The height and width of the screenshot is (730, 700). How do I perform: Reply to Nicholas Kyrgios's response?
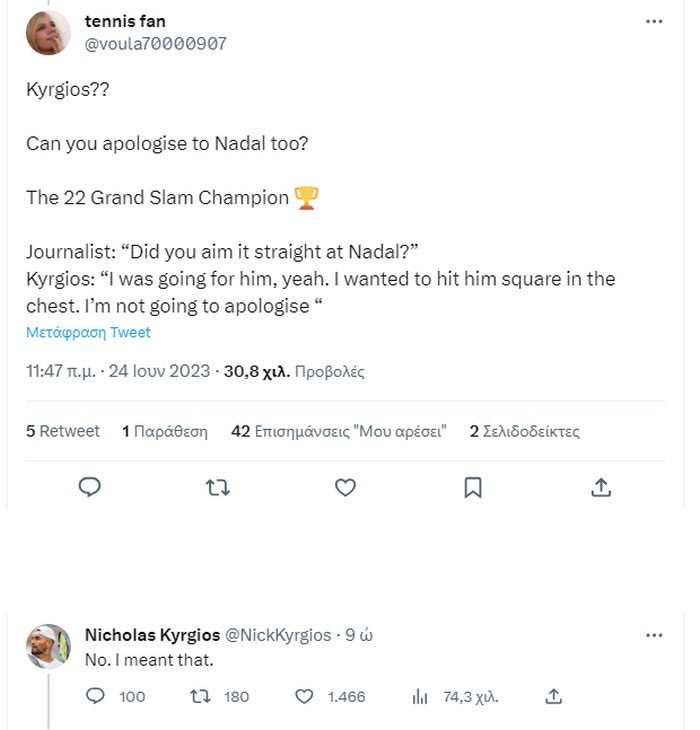(x=96, y=696)
